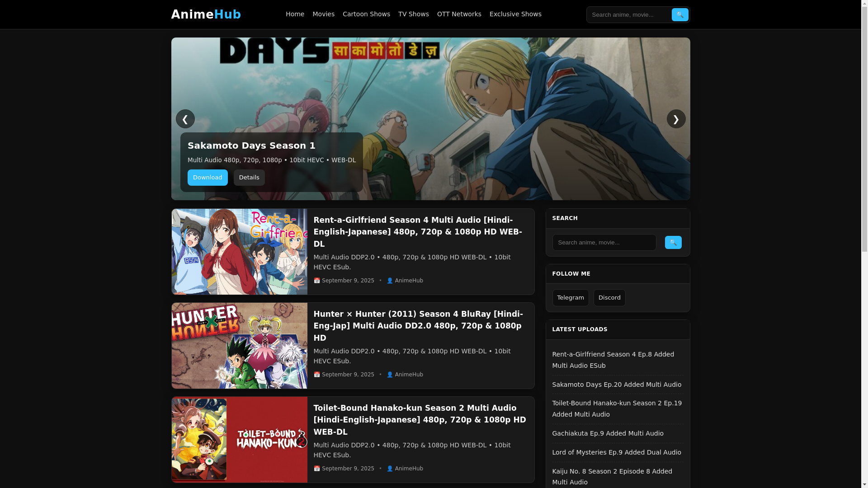The image size is (868, 488).
Task: Open the TV Shows menu item
Action: [413, 14]
